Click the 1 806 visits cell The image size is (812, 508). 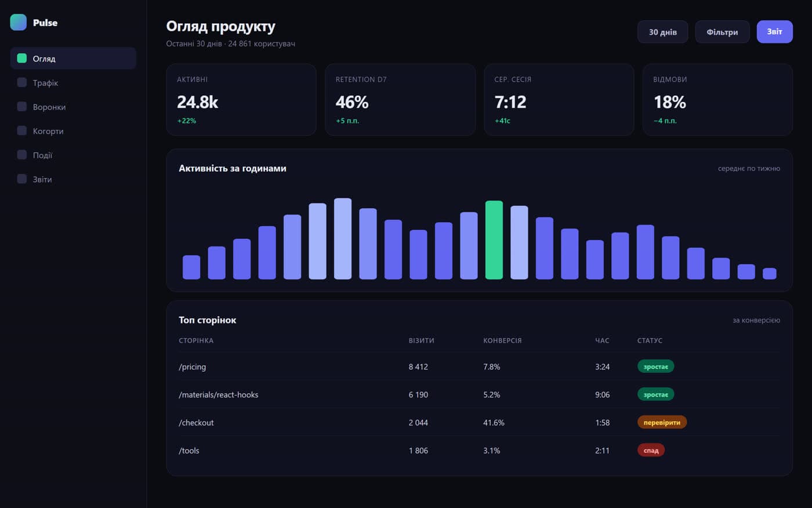[418, 450]
